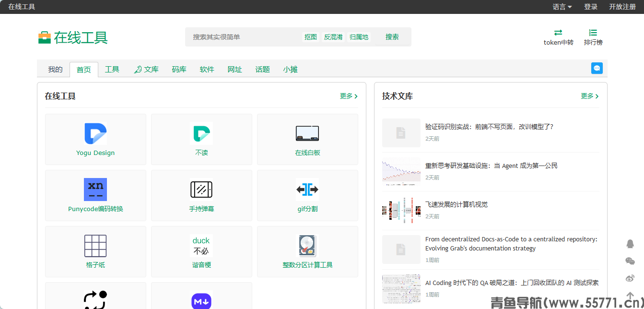Click the 搜索 search button

click(392, 37)
